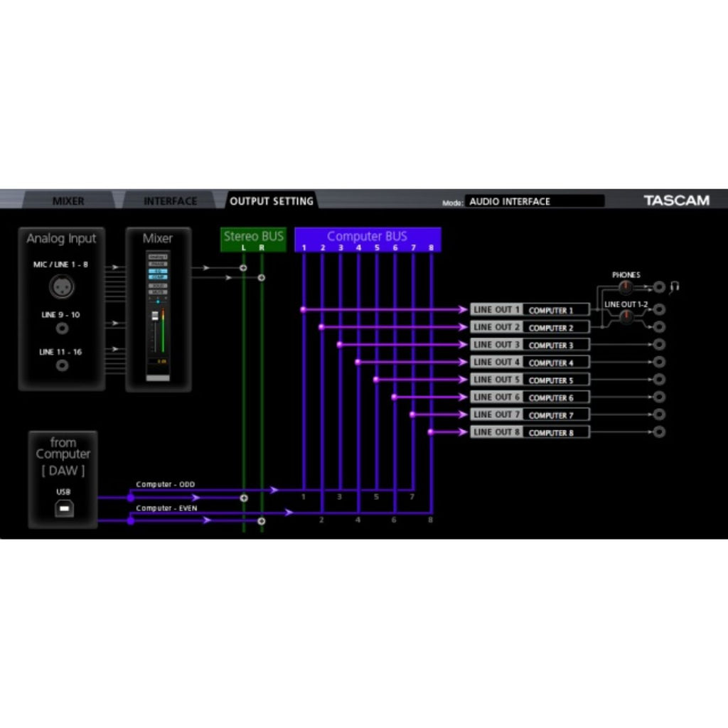Open the COMPUTER 2 source dropdown
This screenshot has height=728, width=728.
coord(556,328)
